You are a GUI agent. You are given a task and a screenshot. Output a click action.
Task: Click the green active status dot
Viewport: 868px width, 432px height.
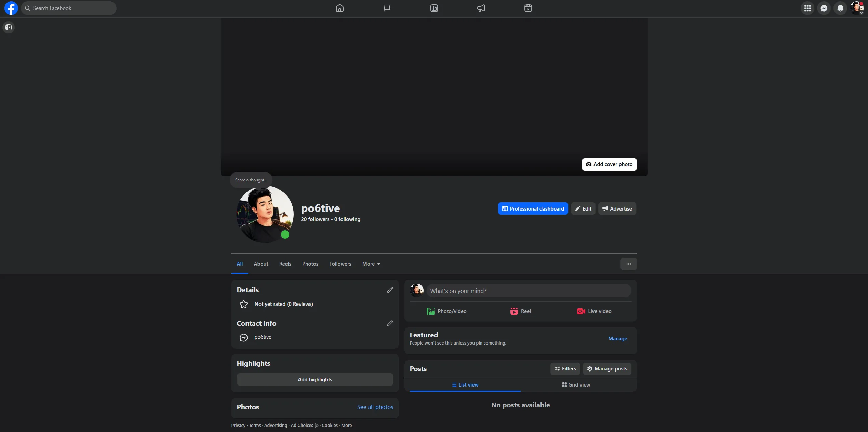tap(285, 235)
